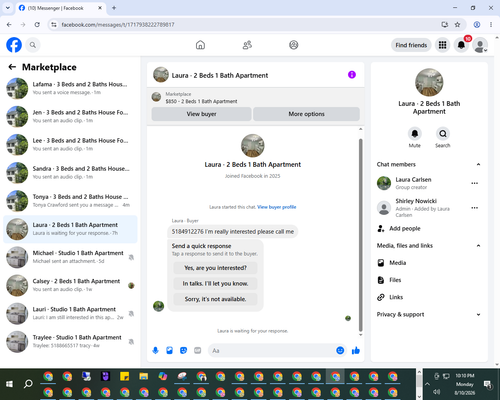Open the Windows Start menu
Viewport: 500px width, 400px height.
point(9,384)
